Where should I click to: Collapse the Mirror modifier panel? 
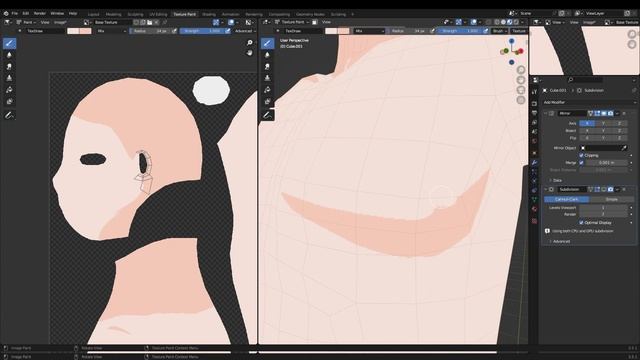click(x=545, y=113)
